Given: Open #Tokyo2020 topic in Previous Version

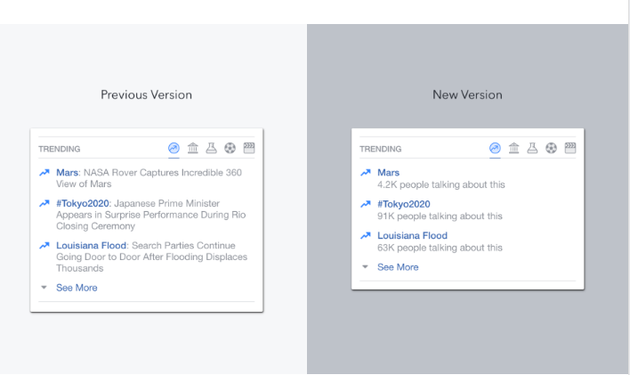Looking at the screenshot, I should tap(83, 203).
